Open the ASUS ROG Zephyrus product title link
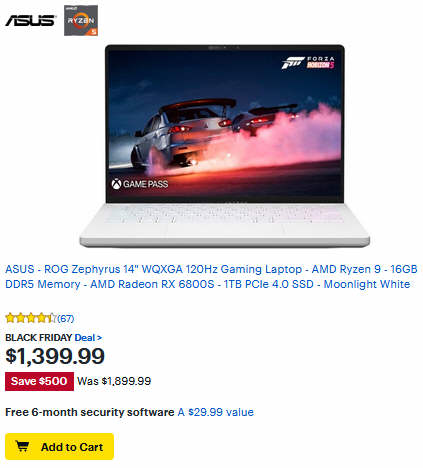 [x=211, y=276]
